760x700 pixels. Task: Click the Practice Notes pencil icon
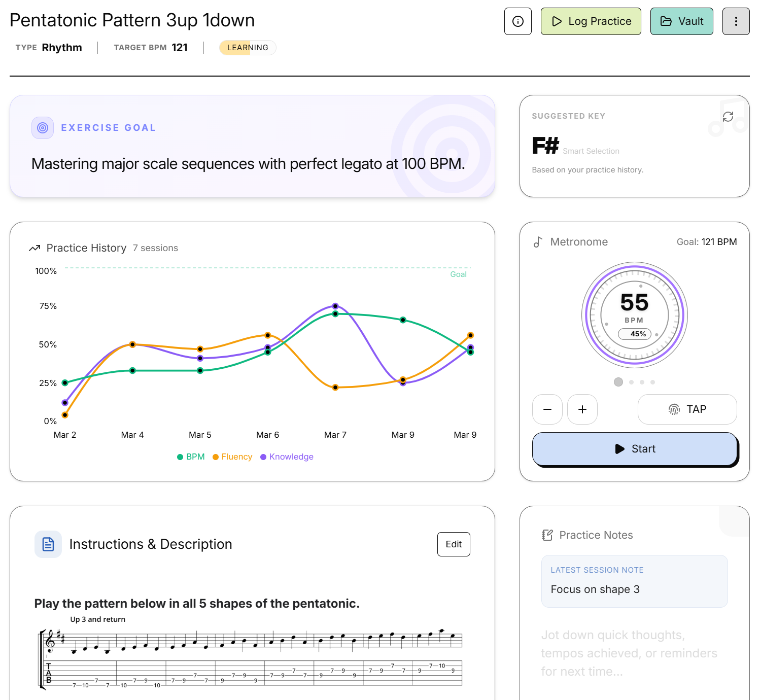[547, 535]
